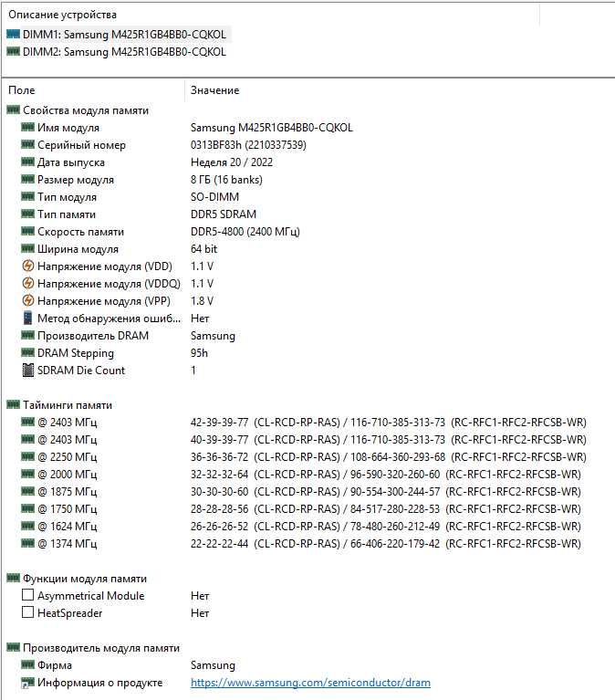Click link icon next to Информация о продукте
Screen dimensions: 615x700
point(27,682)
